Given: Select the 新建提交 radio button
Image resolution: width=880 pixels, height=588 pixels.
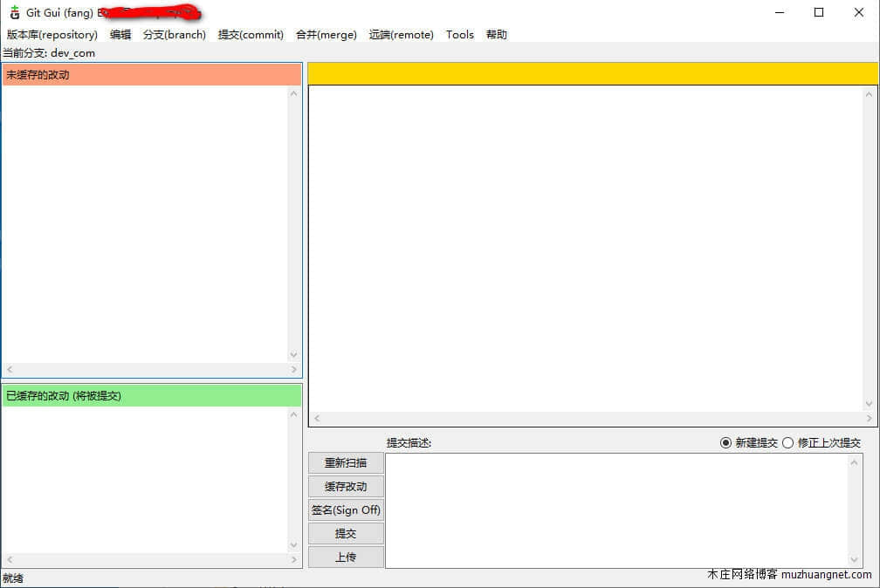Looking at the screenshot, I should click(x=725, y=443).
